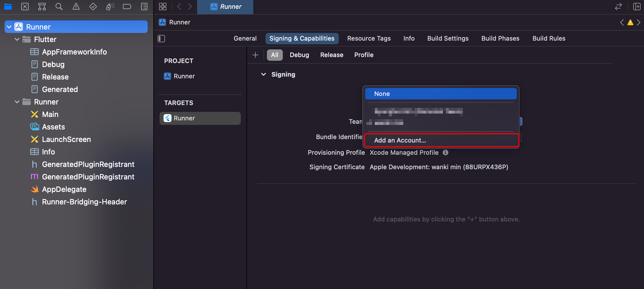Open the Source Control navigator
Viewport: 644px width, 289px height.
[25, 7]
